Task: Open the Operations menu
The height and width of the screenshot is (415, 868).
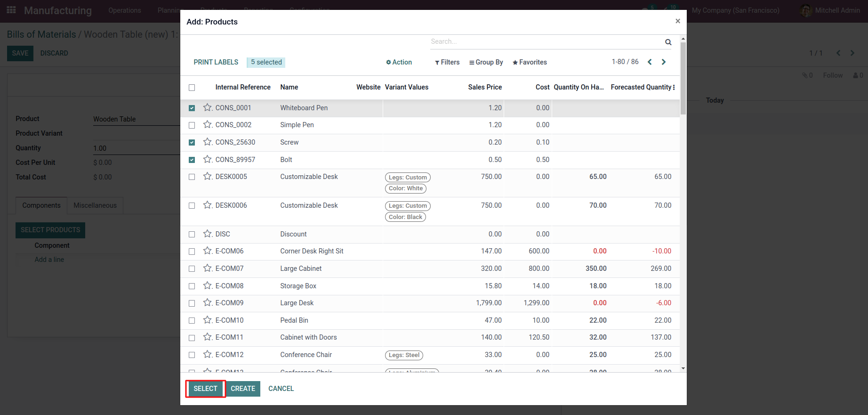Action: 125,10
